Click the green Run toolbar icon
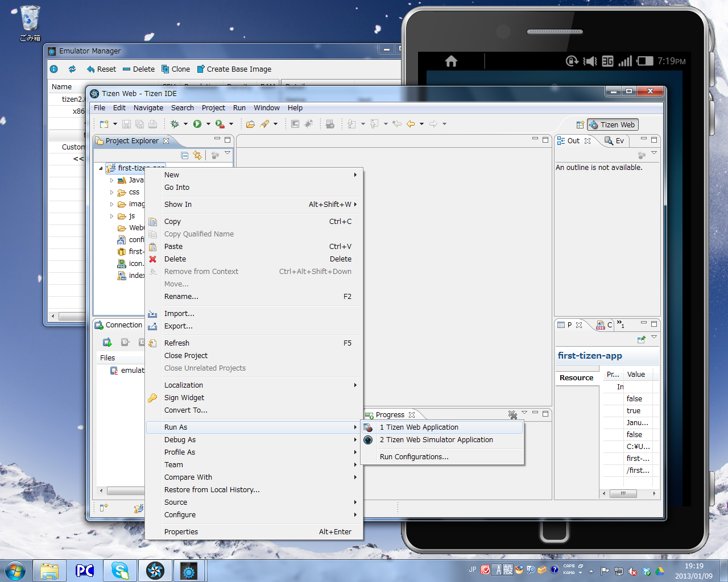The image size is (728, 582). click(197, 124)
